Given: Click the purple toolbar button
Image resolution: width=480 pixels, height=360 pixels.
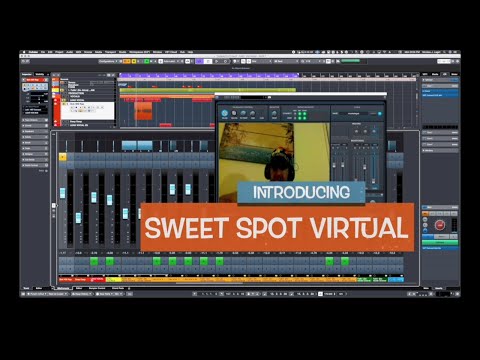Looking at the screenshot, I should click(x=199, y=61).
